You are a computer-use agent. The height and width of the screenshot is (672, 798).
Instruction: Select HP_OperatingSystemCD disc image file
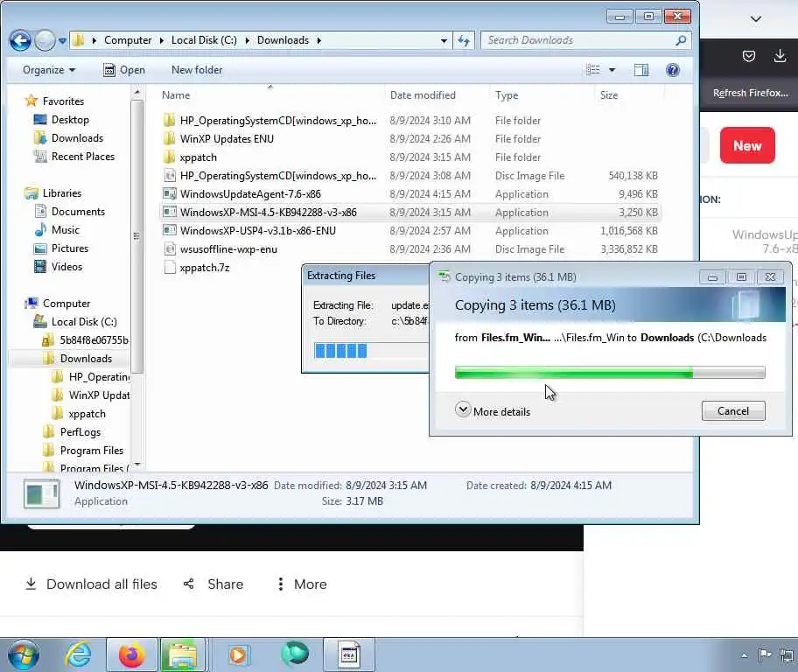tap(278, 176)
